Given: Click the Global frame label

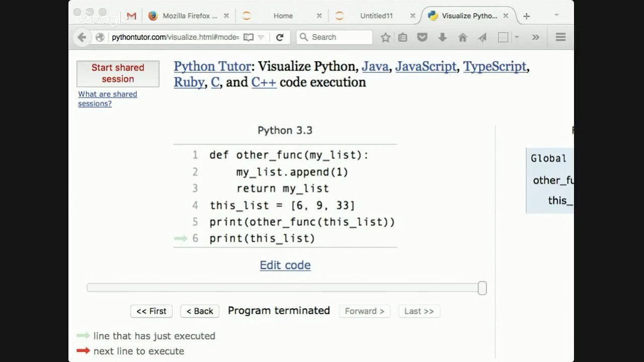Looking at the screenshot, I should [x=548, y=158].
